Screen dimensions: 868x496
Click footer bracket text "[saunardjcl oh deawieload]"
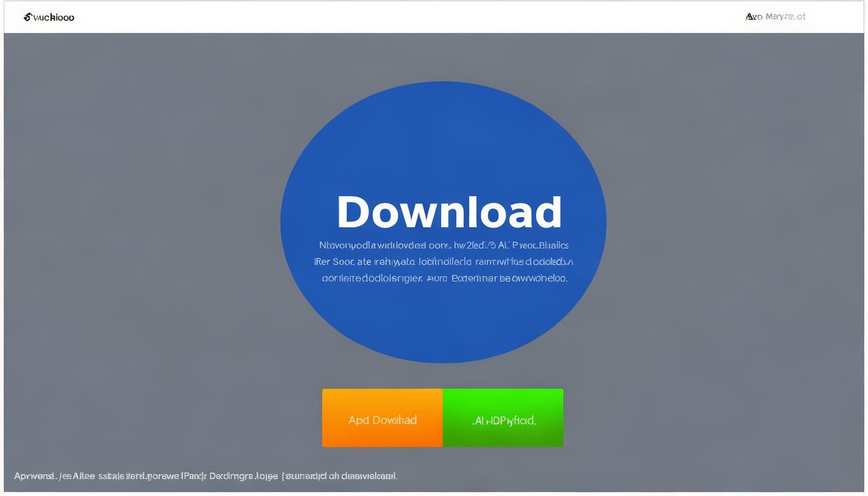tap(339, 476)
